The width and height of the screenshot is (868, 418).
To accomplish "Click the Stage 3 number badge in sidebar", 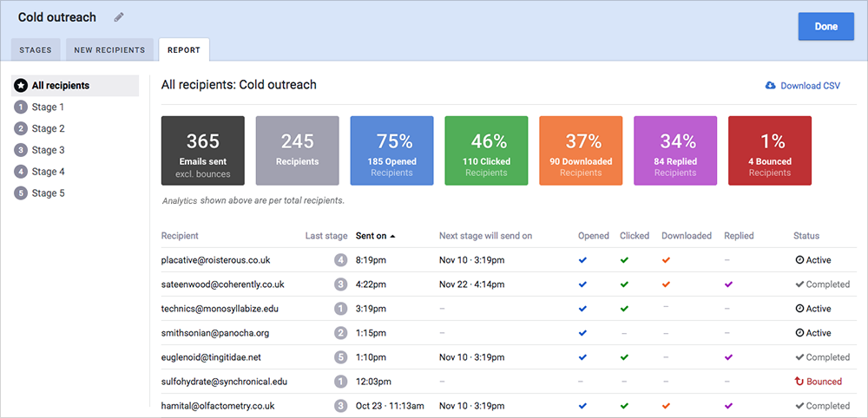I will [21, 150].
